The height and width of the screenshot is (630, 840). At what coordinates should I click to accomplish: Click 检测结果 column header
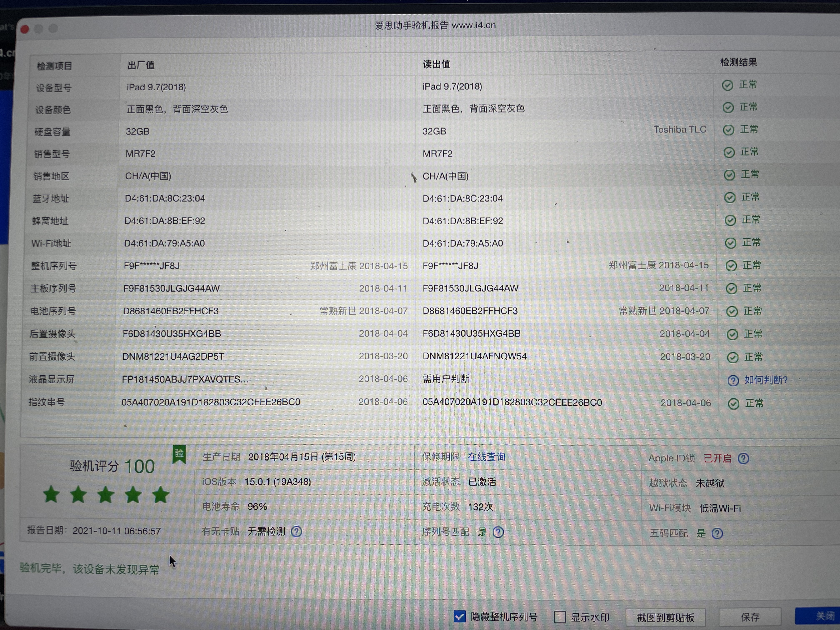[x=738, y=63]
